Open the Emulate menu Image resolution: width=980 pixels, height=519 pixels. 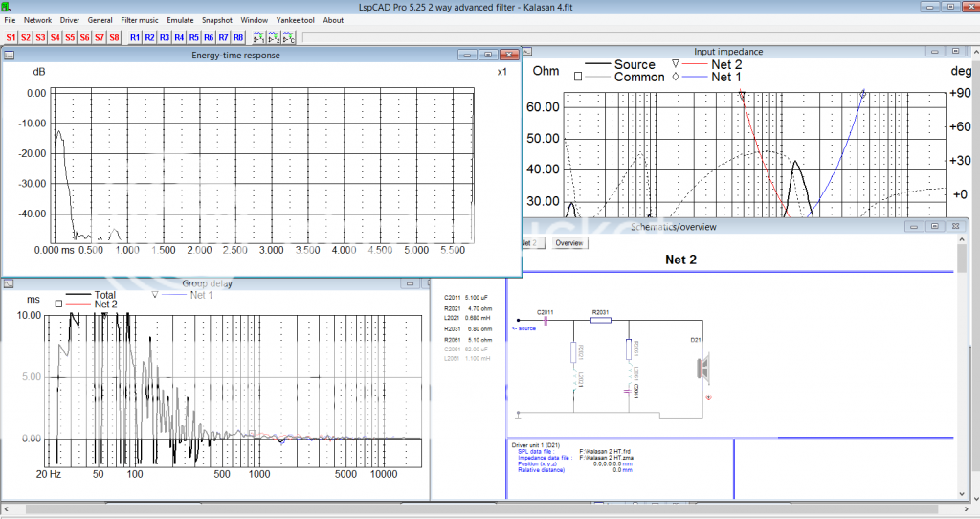tap(180, 20)
